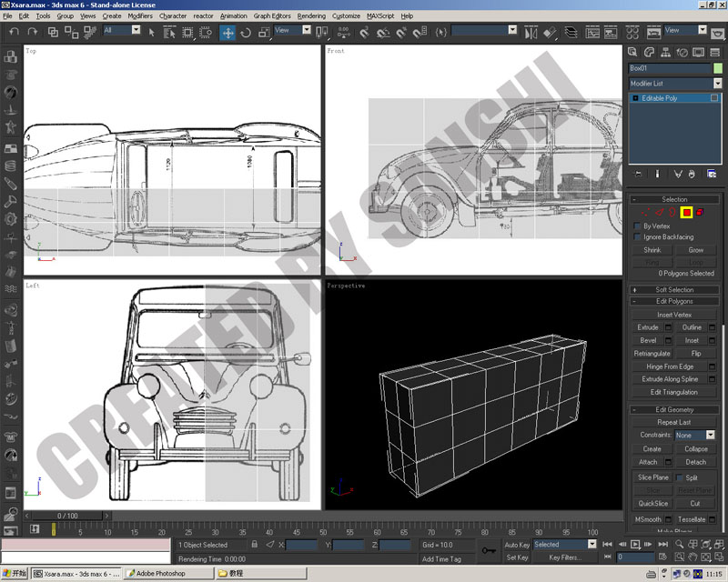
Task: Toggle Ignore Backfacing checkbox
Action: [x=638, y=236]
